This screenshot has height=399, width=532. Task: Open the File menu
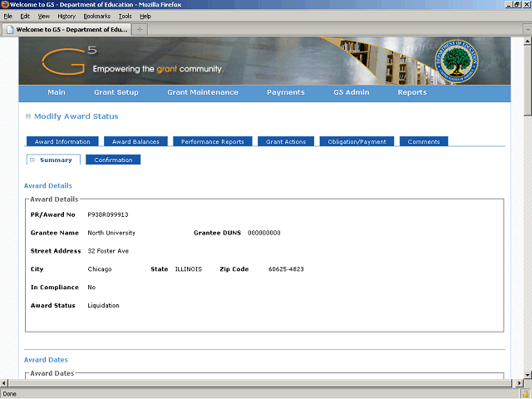7,16
